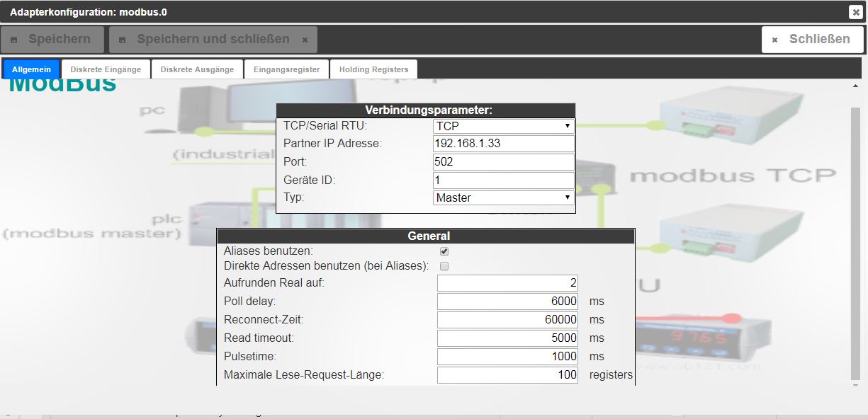Click the Reconnect-Zeit label
This screenshot has width=868, height=419.
coord(264,320)
